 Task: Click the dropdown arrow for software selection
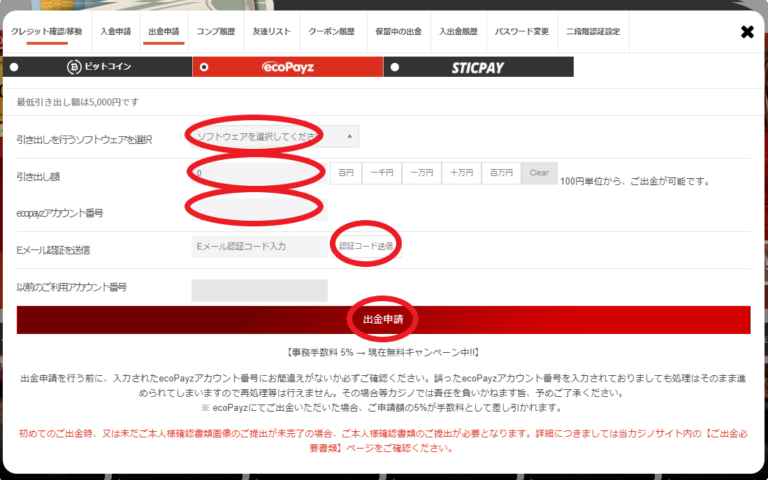point(350,136)
